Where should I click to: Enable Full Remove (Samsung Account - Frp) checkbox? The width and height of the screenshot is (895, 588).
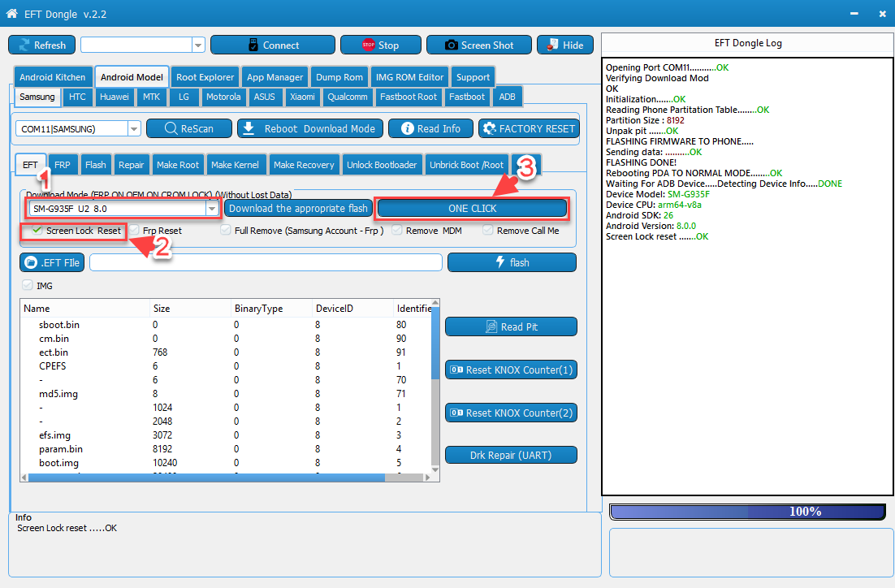tap(226, 230)
